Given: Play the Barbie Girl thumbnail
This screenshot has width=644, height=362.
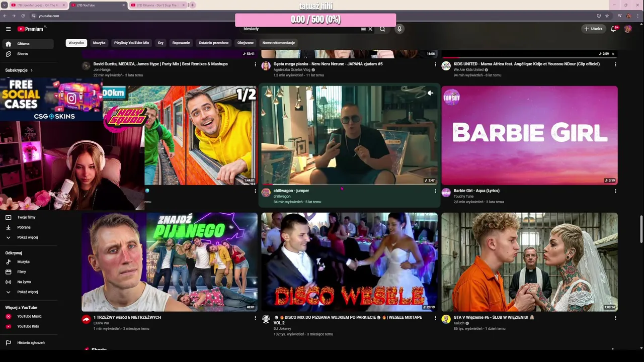Looking at the screenshot, I should click(x=530, y=135).
